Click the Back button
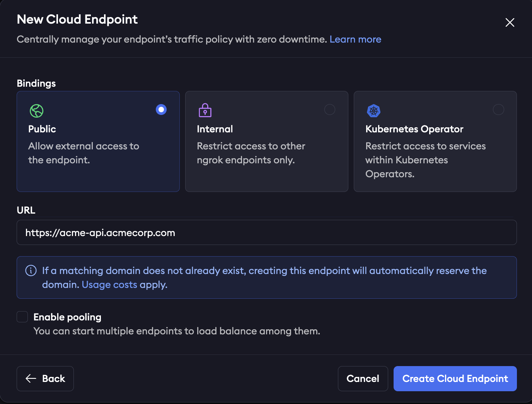This screenshot has width=532, height=404. 45,378
